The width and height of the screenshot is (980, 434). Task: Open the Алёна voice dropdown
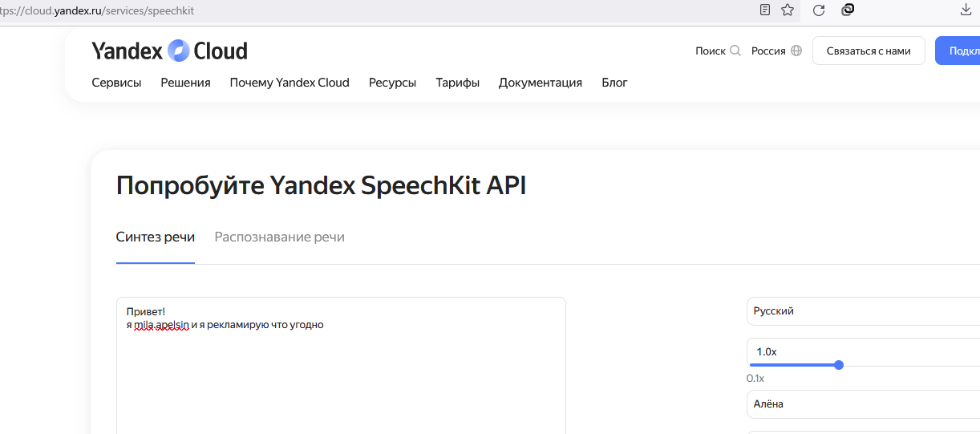(x=863, y=404)
